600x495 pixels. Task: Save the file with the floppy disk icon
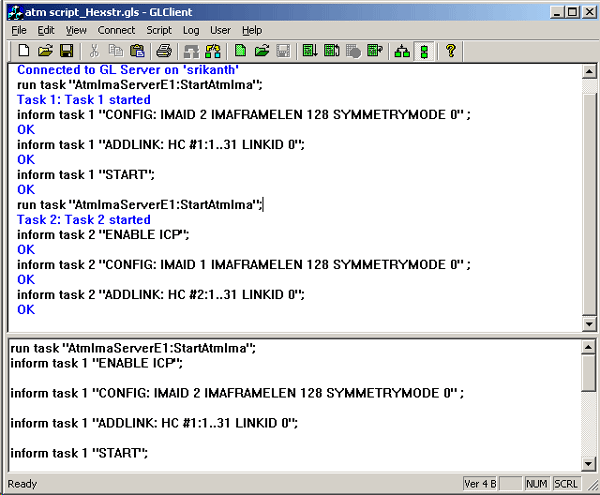click(x=67, y=51)
